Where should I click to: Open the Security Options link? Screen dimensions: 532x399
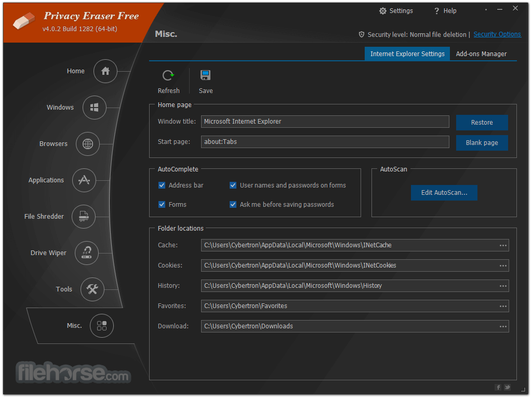497,34
